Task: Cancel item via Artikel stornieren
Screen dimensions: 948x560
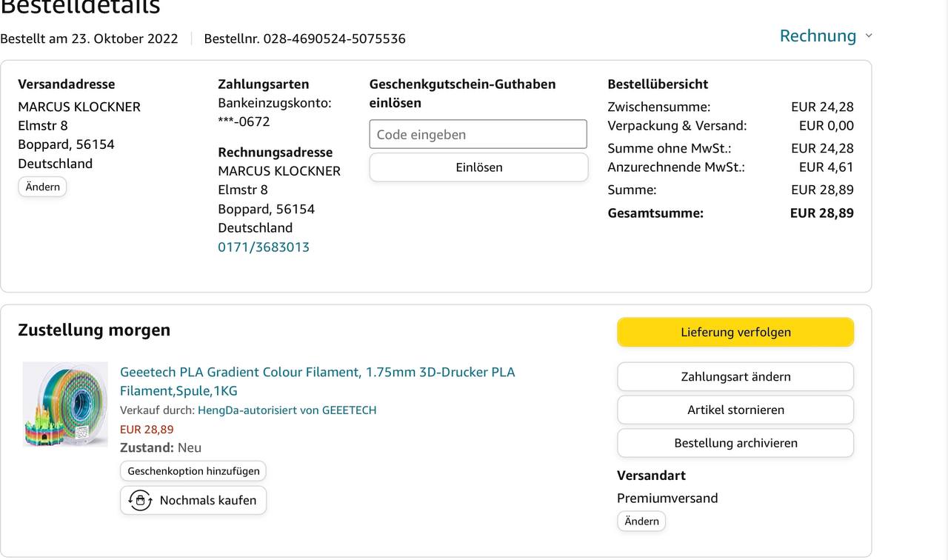Action: tap(735, 410)
